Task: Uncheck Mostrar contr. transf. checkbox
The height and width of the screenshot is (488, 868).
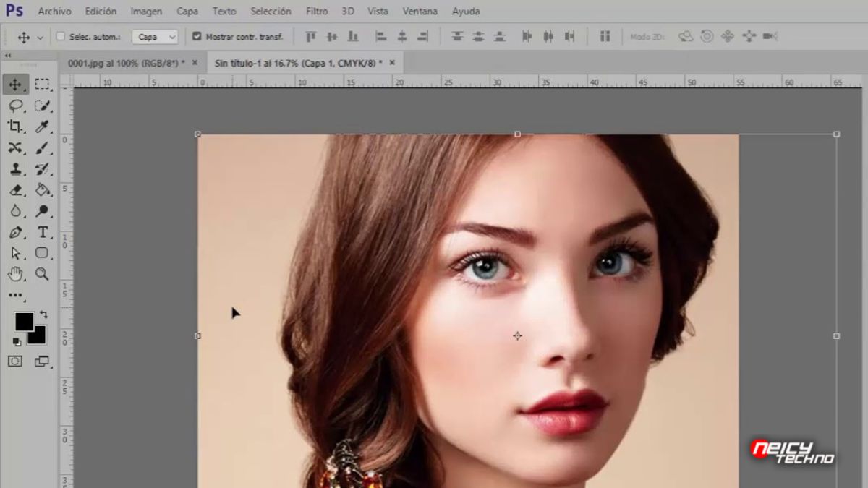Action: [197, 36]
